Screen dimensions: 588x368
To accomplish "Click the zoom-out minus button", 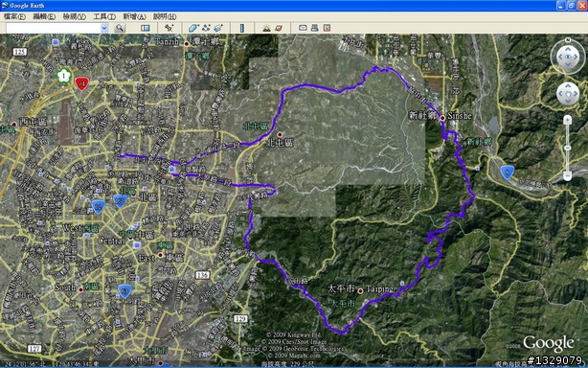I will click(x=567, y=175).
